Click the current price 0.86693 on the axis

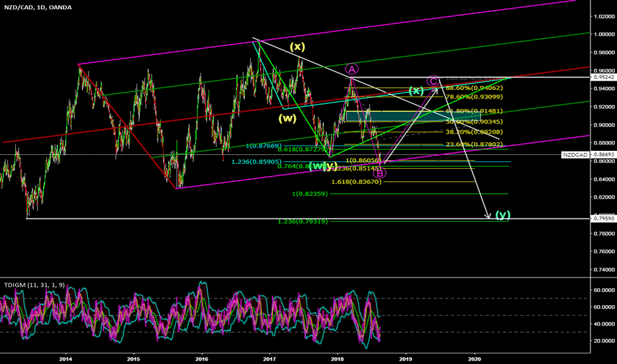click(x=604, y=155)
